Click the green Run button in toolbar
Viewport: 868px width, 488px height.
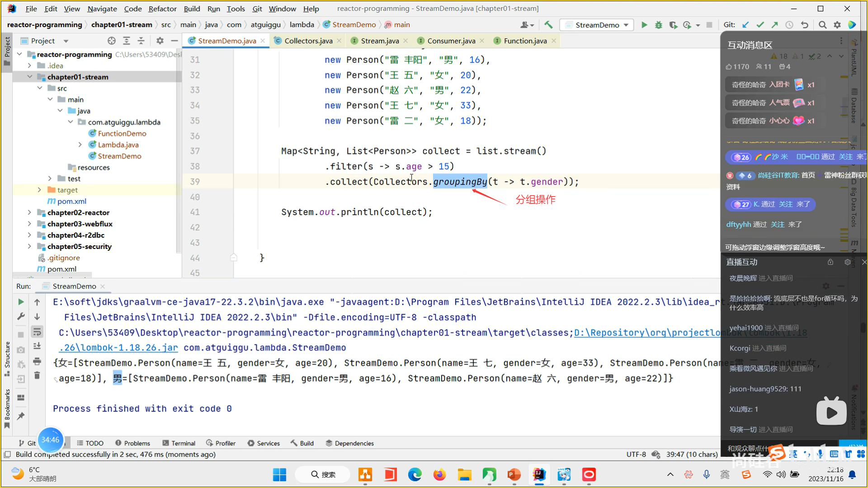644,25
